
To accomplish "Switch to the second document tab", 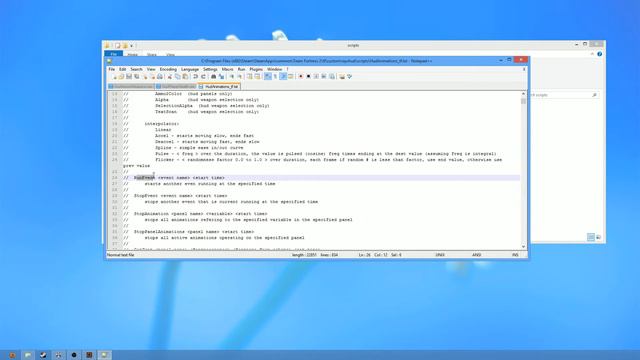I will coord(176,87).
